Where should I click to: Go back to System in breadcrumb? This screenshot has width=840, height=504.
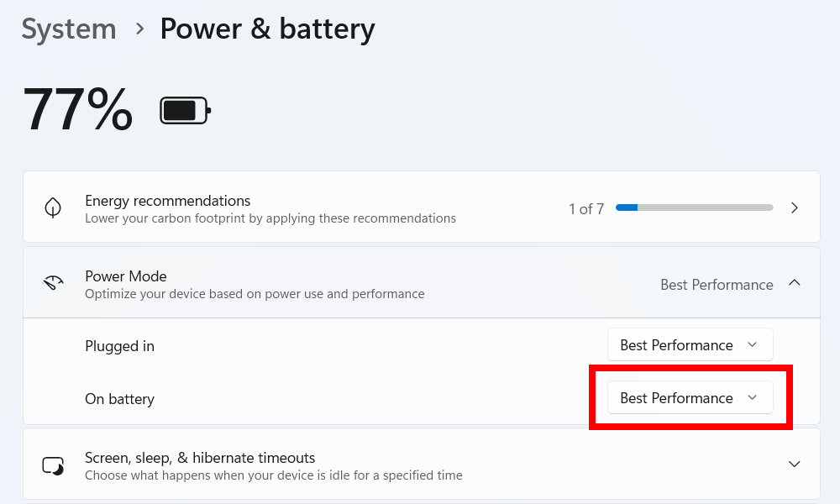(69, 29)
